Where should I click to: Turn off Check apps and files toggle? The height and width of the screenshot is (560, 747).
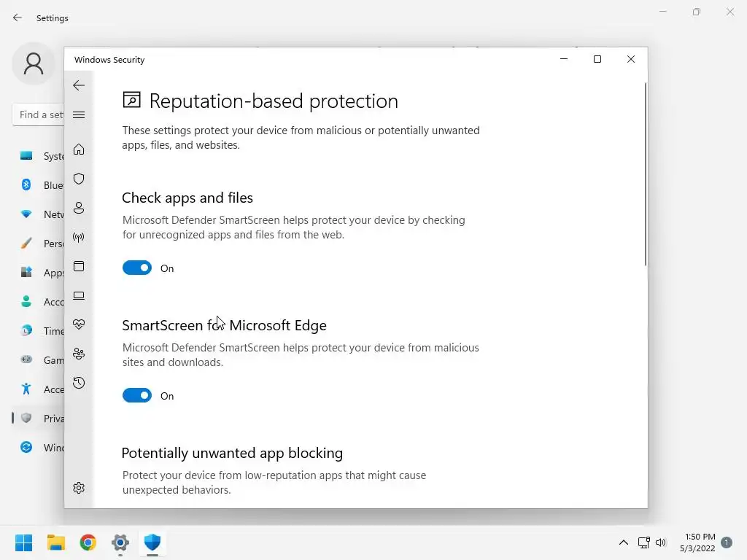click(137, 268)
